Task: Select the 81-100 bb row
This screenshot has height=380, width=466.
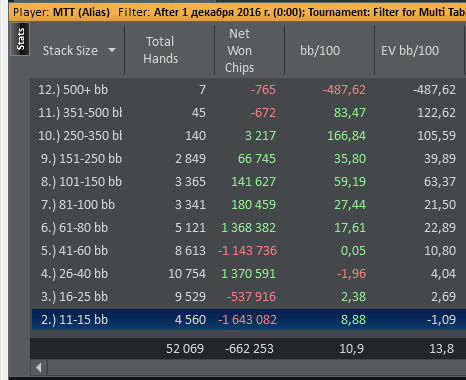Action: (x=249, y=205)
